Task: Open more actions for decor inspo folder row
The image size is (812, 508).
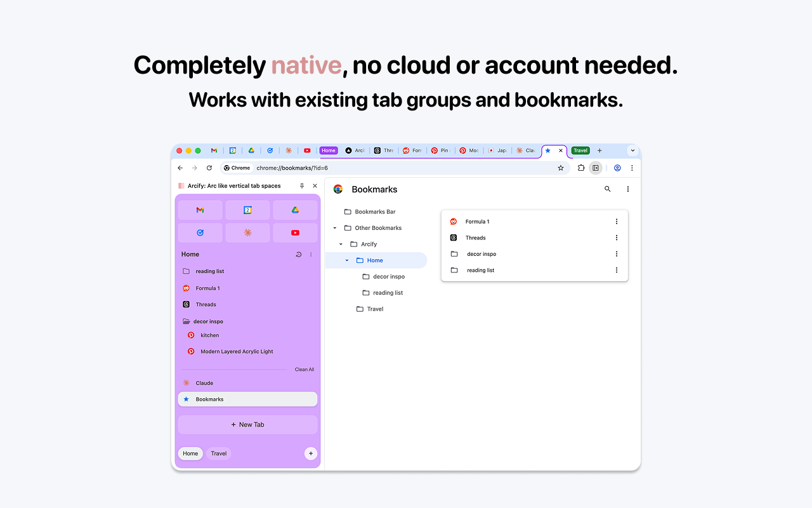Action: (617, 254)
